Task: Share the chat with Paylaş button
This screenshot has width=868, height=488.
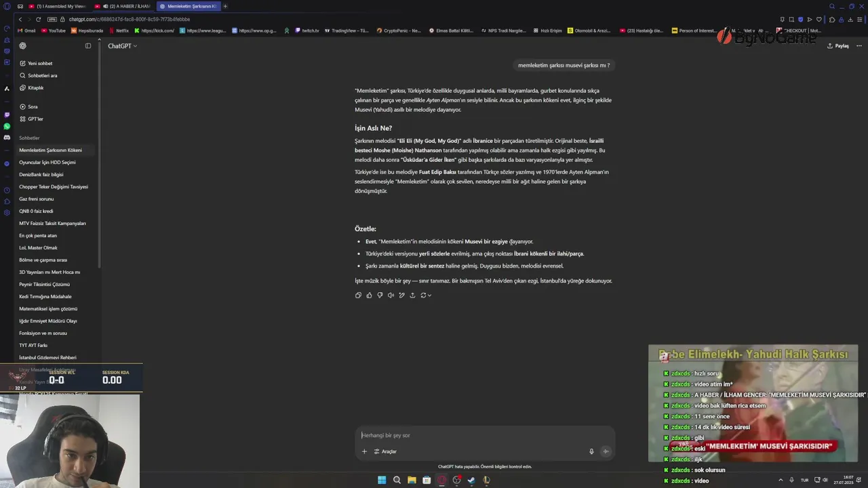Action: [x=838, y=46]
